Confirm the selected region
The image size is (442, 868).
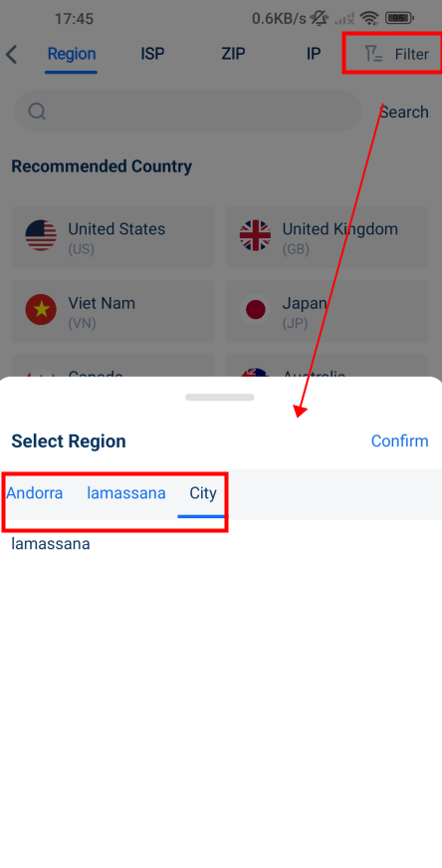click(x=399, y=441)
